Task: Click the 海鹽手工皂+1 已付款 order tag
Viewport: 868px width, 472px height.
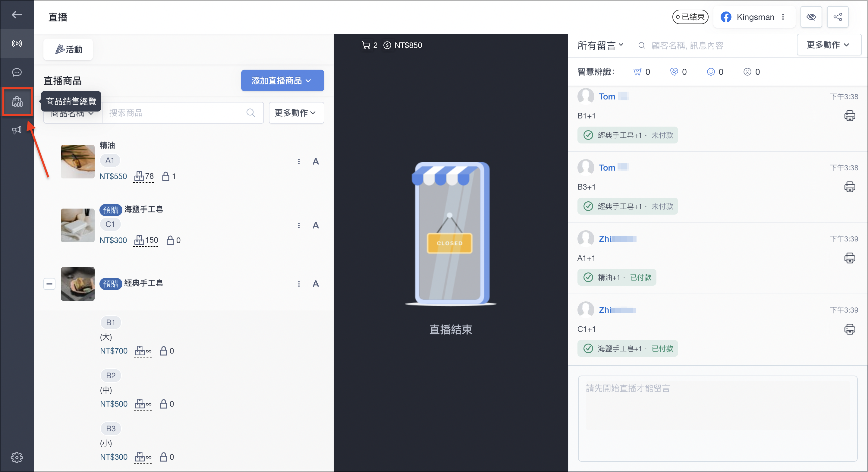Action: 627,348
